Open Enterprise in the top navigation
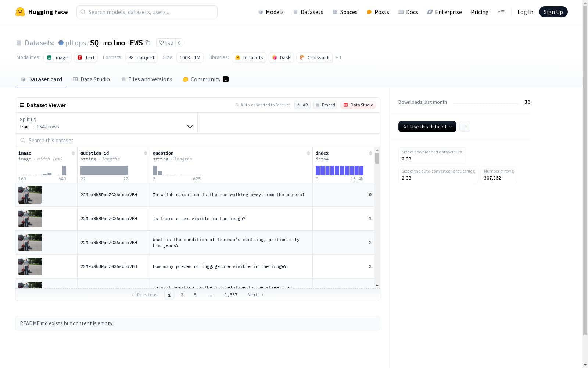Image resolution: width=588 pixels, height=368 pixels. pyautogui.click(x=445, y=12)
